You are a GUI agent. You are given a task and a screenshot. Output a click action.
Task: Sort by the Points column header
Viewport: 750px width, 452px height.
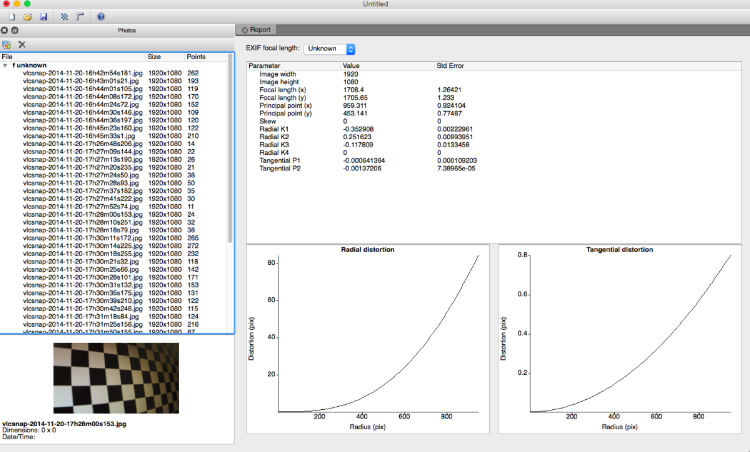pos(196,56)
